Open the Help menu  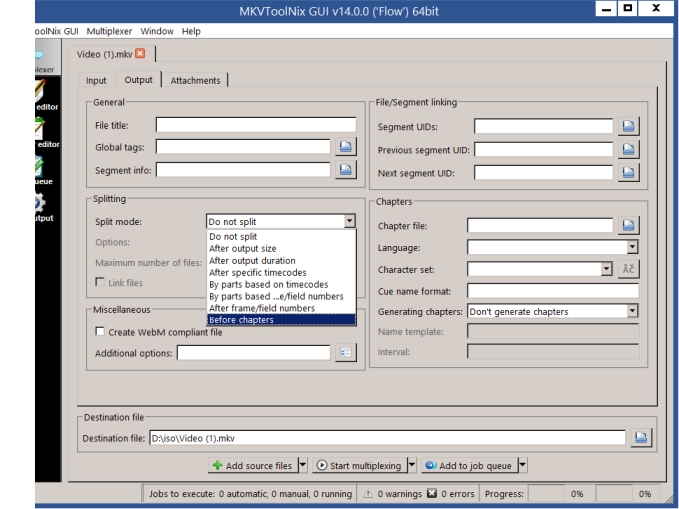point(191,31)
